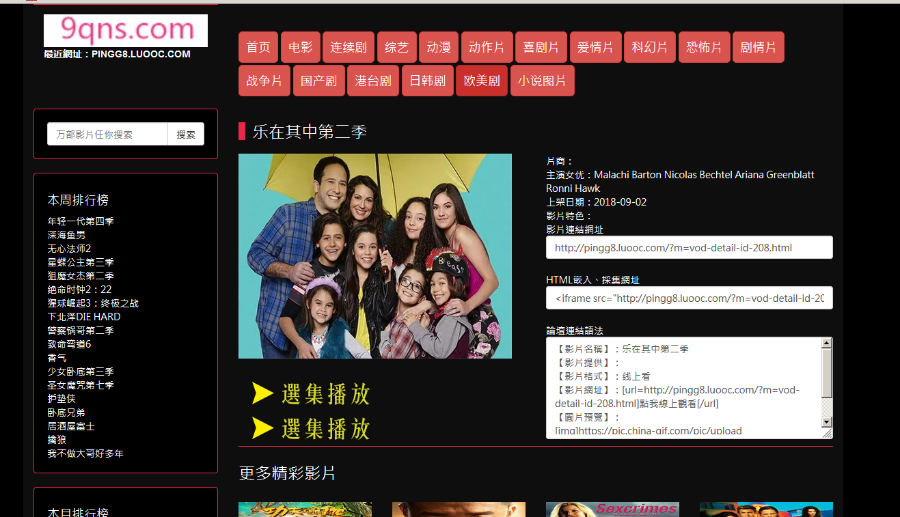
Task: Open ranking item 居酒屋富士
Action: (71, 426)
